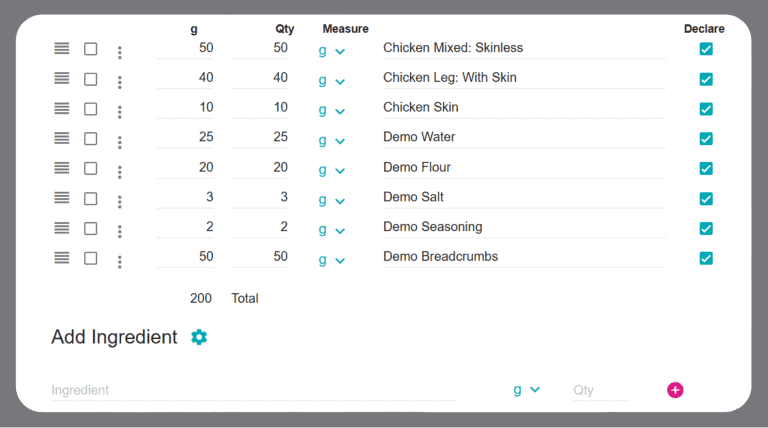The width and height of the screenshot is (768, 428).
Task: Click the Chicken Skin ingredient name field
Action: 523,107
